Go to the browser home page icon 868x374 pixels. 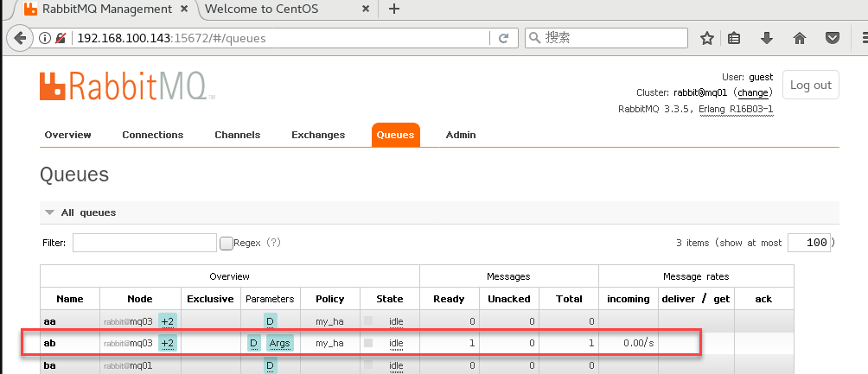click(800, 38)
